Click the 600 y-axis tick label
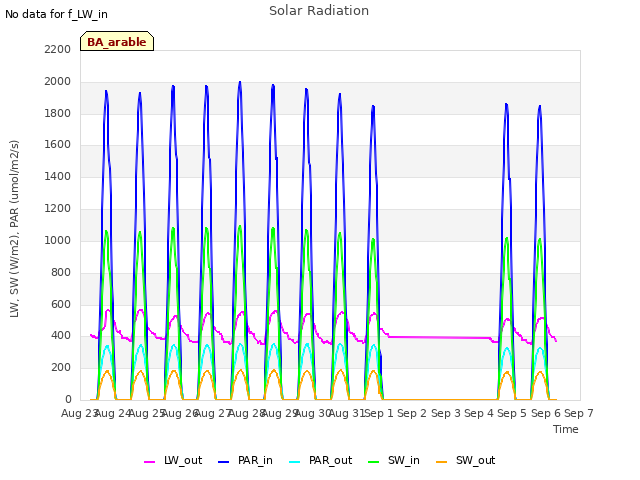The width and height of the screenshot is (640, 480). click(61, 304)
